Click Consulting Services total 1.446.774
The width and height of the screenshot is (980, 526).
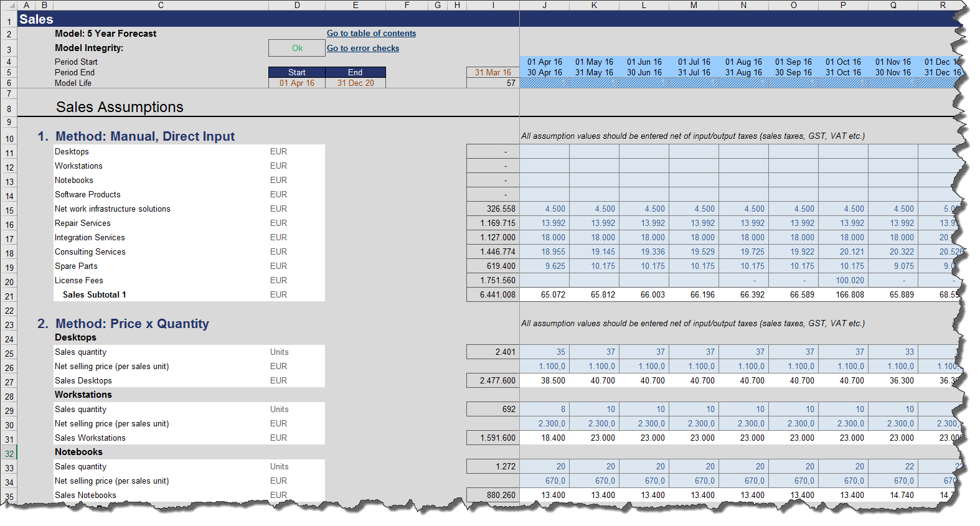[x=493, y=252]
